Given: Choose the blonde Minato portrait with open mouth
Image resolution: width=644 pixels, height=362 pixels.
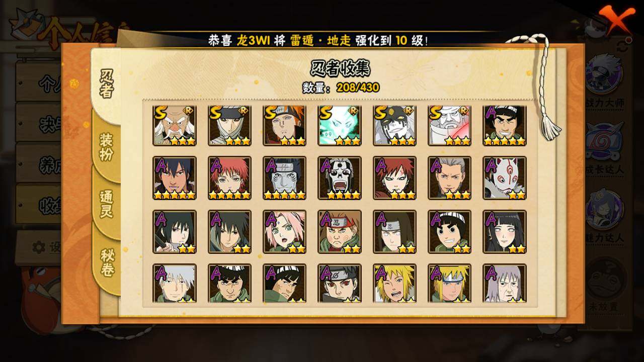Looking at the screenshot, I should [395, 284].
